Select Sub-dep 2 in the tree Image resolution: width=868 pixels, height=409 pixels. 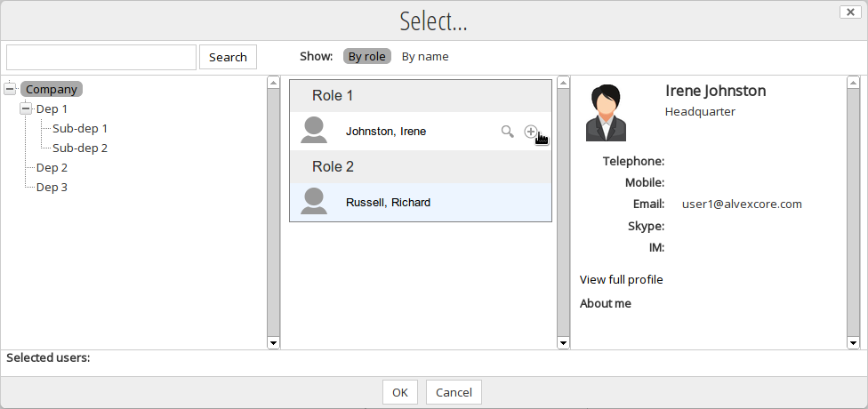[x=80, y=148]
